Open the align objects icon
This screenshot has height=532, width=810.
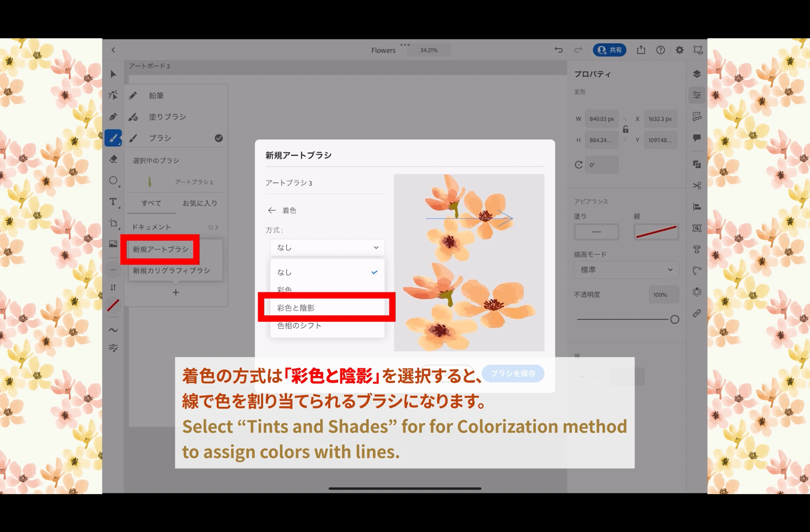click(x=697, y=207)
